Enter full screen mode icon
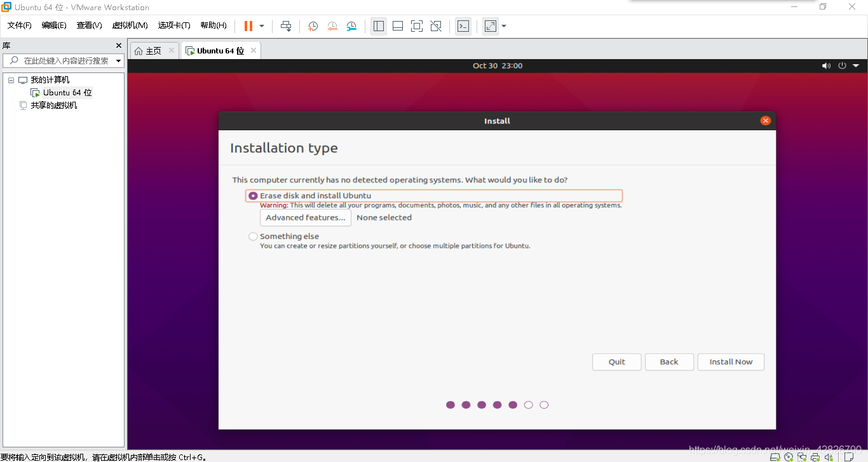This screenshot has height=462, width=868. [417, 26]
